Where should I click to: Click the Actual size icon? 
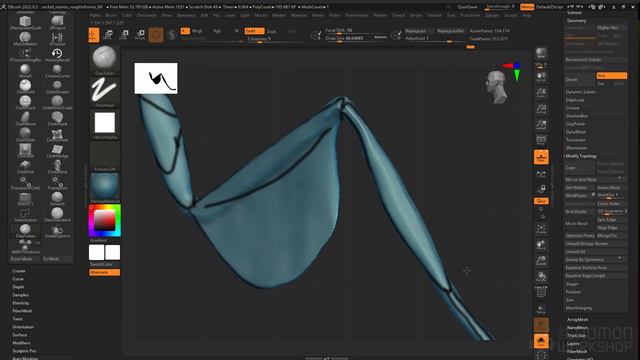click(541, 109)
